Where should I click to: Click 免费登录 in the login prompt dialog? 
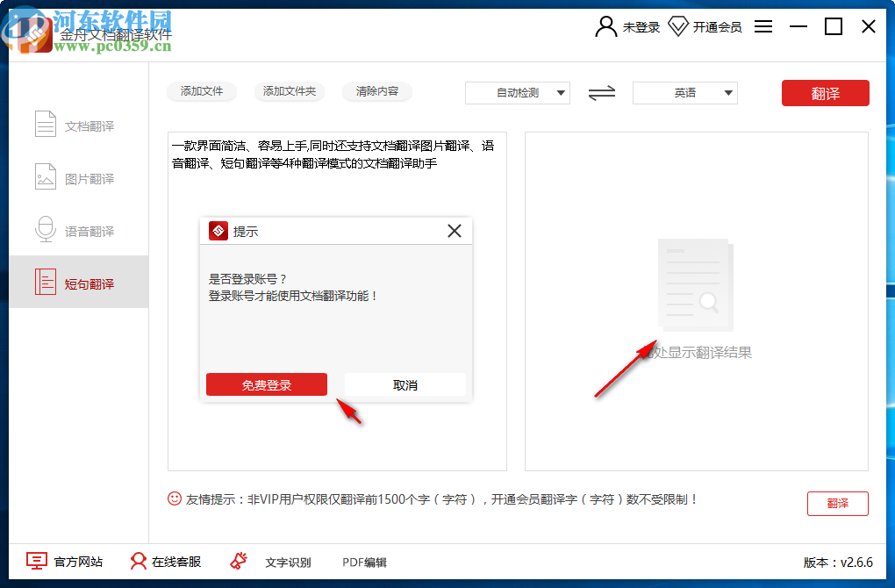pos(266,384)
